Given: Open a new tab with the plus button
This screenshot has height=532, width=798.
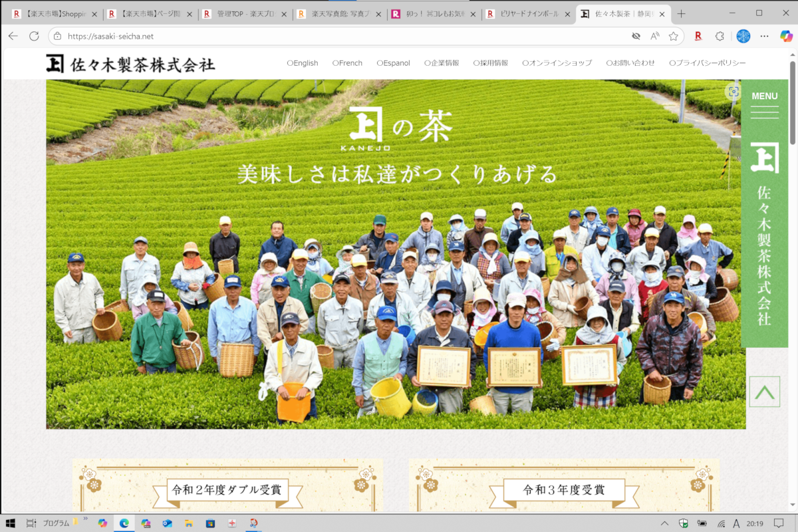Looking at the screenshot, I should [x=681, y=14].
